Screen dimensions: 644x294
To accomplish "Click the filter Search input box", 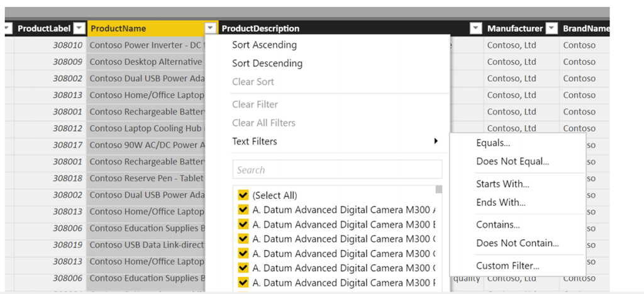I will pyautogui.click(x=337, y=170).
